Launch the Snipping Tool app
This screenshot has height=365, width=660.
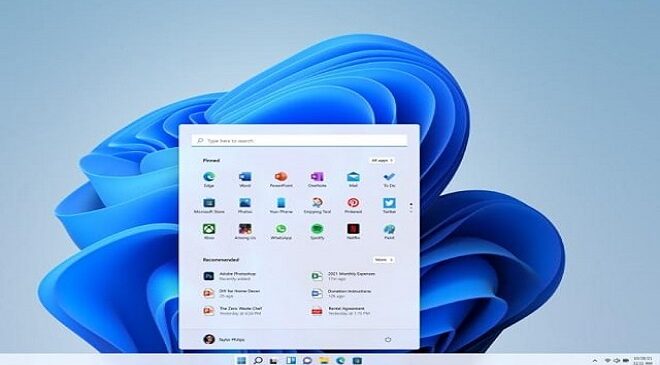point(317,205)
